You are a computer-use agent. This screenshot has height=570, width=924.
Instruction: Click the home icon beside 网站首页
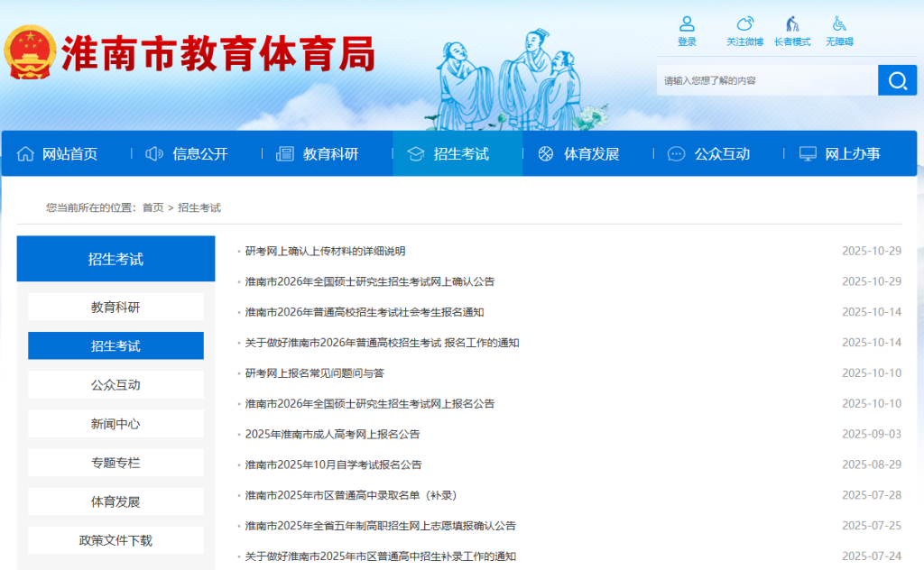[24, 153]
